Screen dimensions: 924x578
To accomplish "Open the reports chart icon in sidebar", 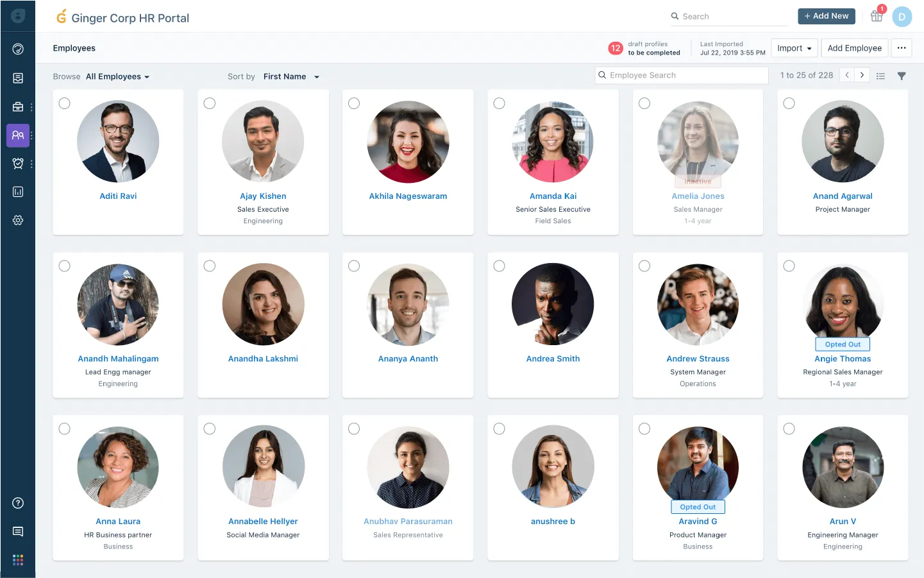I will (x=18, y=192).
